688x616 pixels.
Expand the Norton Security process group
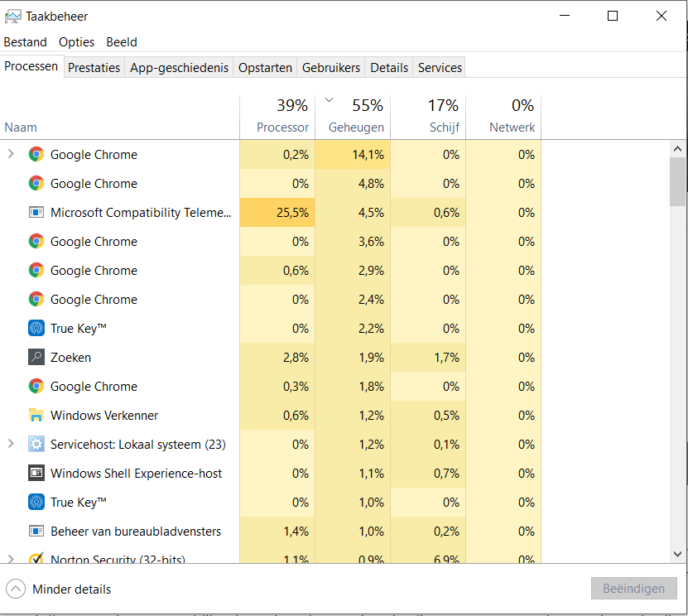[11, 560]
